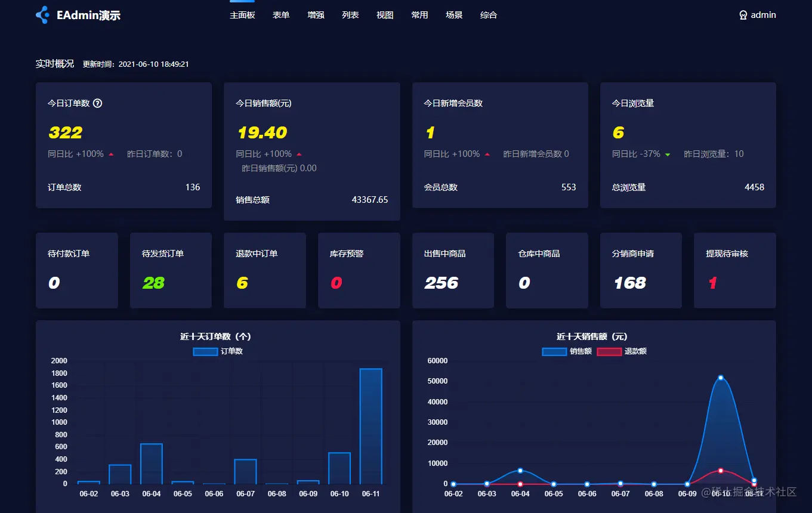Open the 表单 menu
The image size is (812, 513).
coord(281,15)
